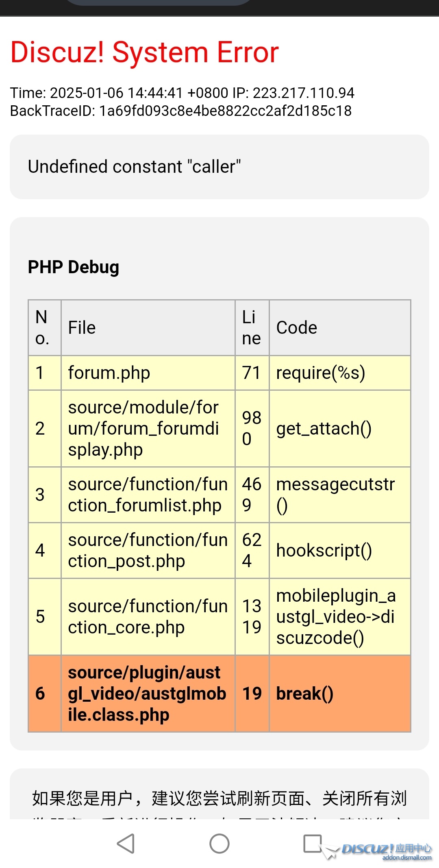Select the forum.php row entry
This screenshot has height=868, width=439.
point(109,373)
